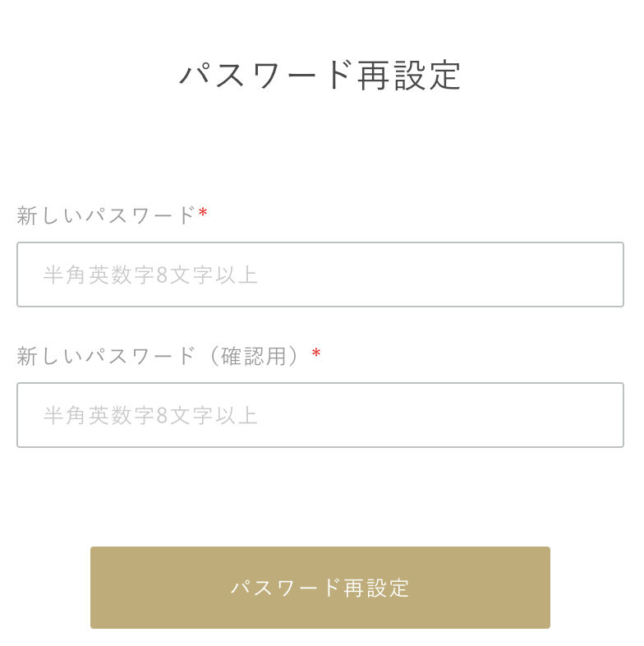This screenshot has width=644, height=646.
Task: Select the lower confirmation password box
Action: (x=320, y=415)
